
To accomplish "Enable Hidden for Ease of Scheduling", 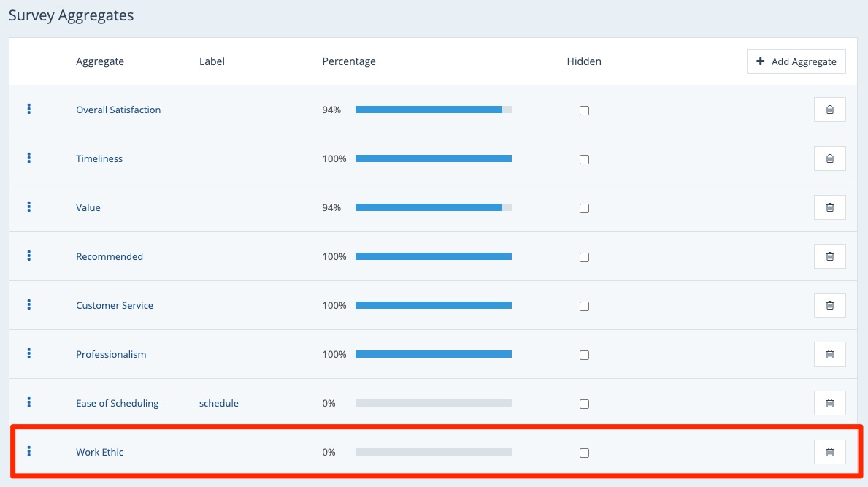I will pos(584,404).
